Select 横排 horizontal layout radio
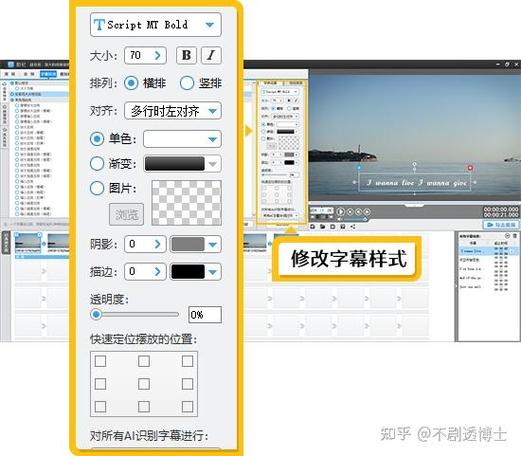 pos(131,83)
